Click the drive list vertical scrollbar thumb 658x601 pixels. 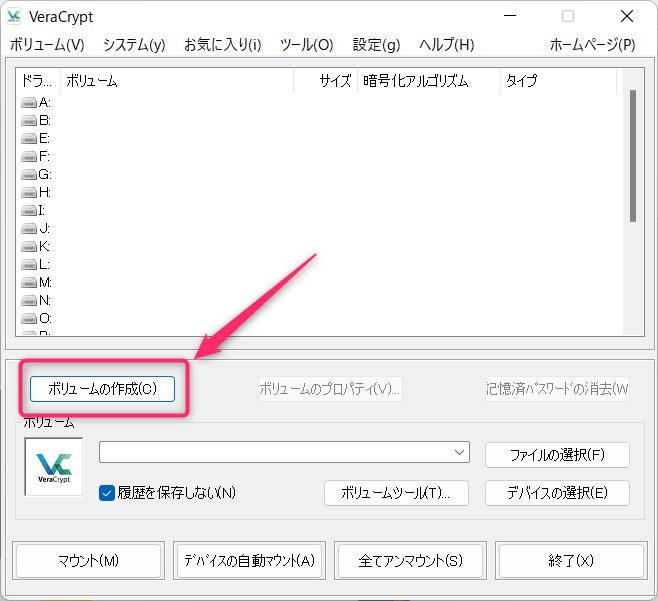[x=633, y=156]
